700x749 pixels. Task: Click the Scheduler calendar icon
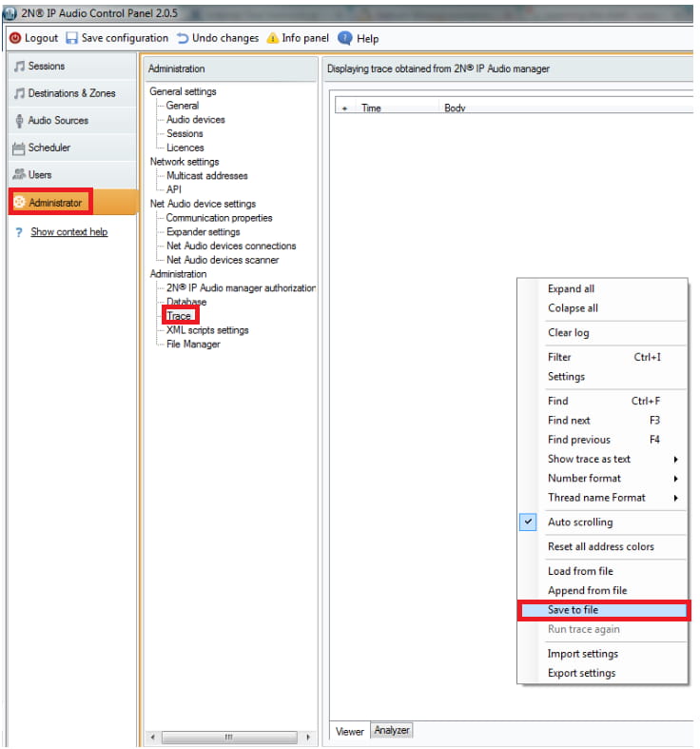pyautogui.click(x=19, y=148)
